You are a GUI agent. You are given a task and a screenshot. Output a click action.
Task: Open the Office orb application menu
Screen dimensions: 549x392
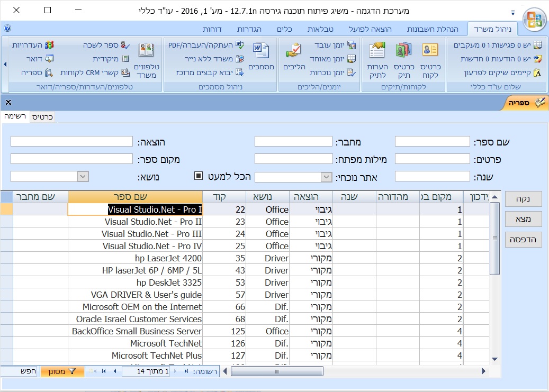click(534, 20)
